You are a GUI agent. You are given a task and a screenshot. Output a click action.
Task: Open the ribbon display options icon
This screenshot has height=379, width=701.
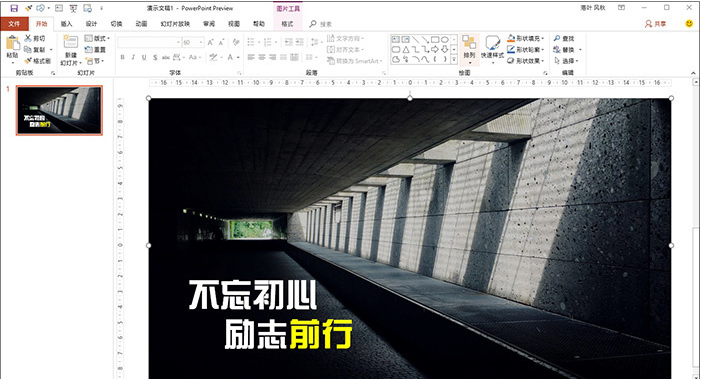pos(621,8)
